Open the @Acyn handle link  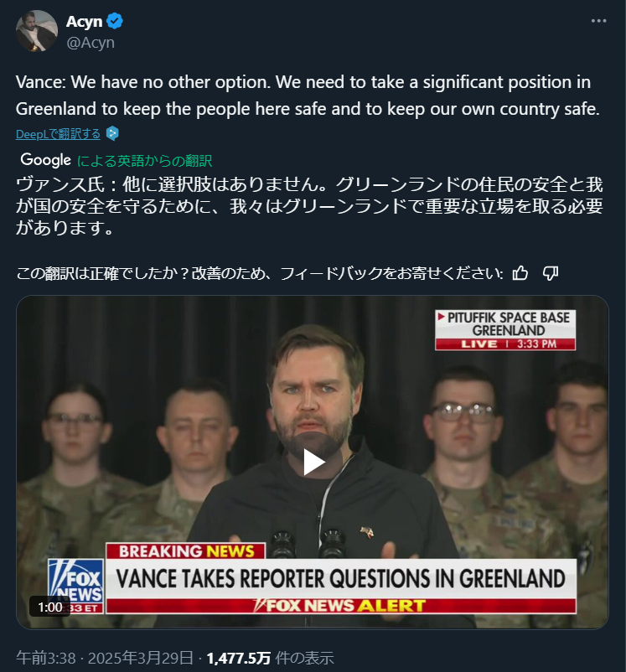click(x=91, y=43)
